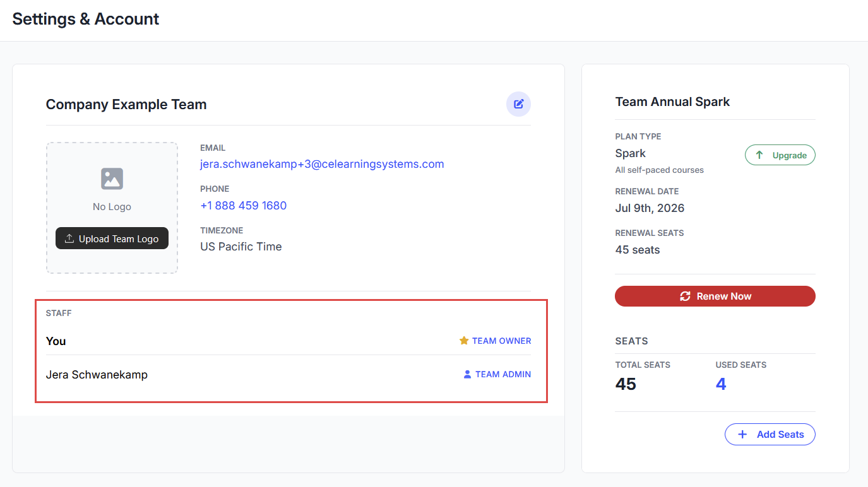Upload a team logo
This screenshot has height=487, width=868.
pos(112,238)
